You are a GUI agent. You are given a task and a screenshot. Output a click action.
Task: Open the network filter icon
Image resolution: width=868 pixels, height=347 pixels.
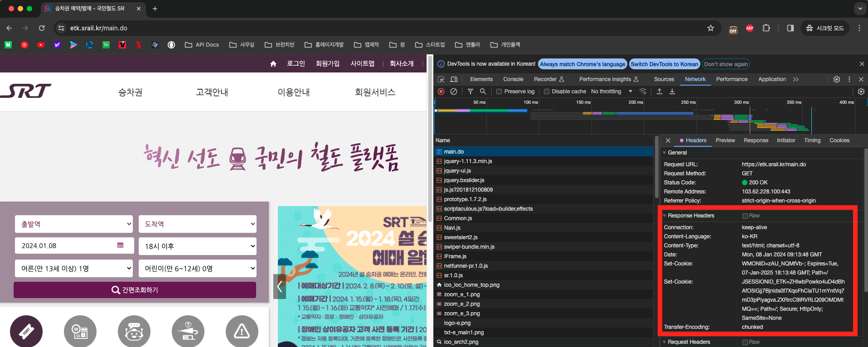470,92
